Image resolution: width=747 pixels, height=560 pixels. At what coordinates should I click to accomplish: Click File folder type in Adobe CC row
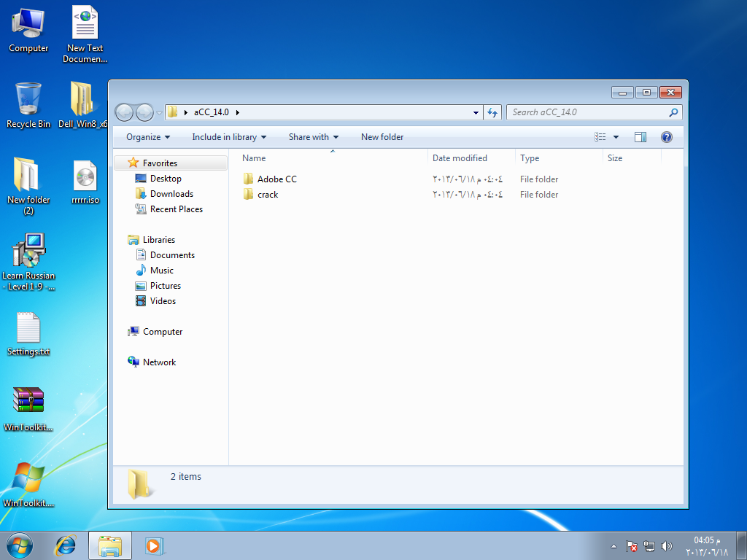pyautogui.click(x=539, y=179)
